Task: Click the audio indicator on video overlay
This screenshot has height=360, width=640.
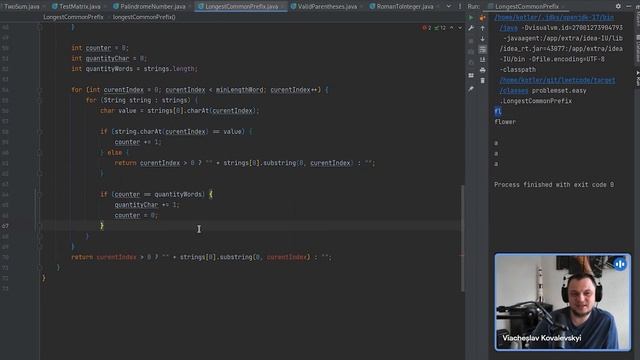Action: tap(620, 264)
